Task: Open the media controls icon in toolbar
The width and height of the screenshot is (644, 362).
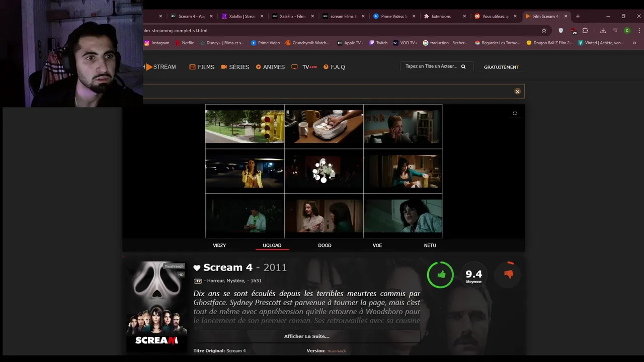Action: click(x=615, y=31)
